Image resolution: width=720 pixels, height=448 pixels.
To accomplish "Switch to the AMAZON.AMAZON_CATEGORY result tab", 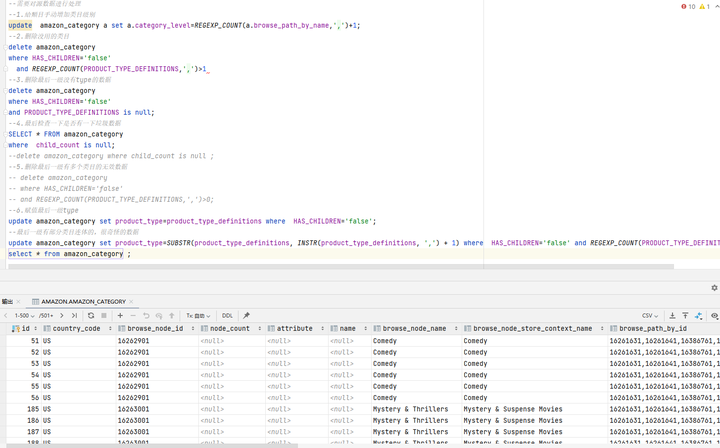I will click(x=83, y=301).
